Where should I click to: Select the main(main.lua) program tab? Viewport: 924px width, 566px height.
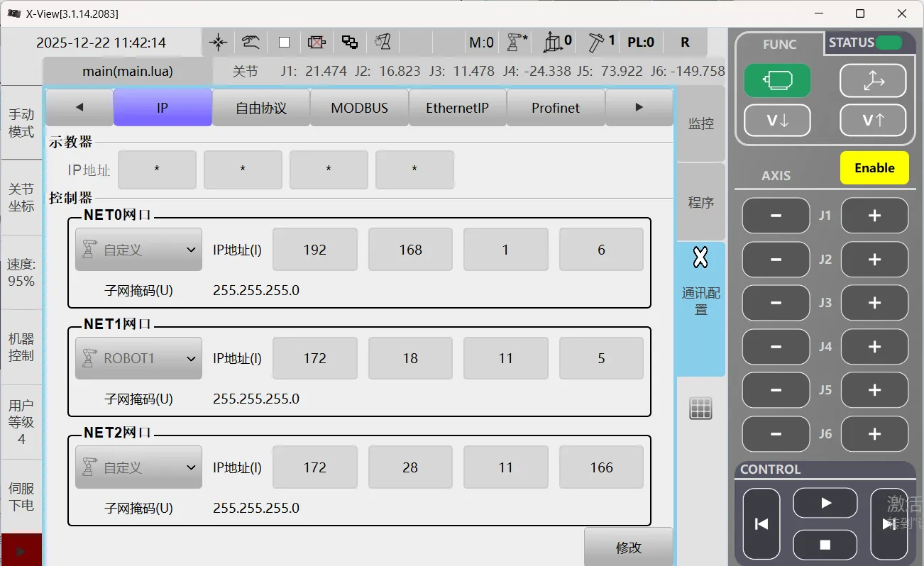click(128, 71)
